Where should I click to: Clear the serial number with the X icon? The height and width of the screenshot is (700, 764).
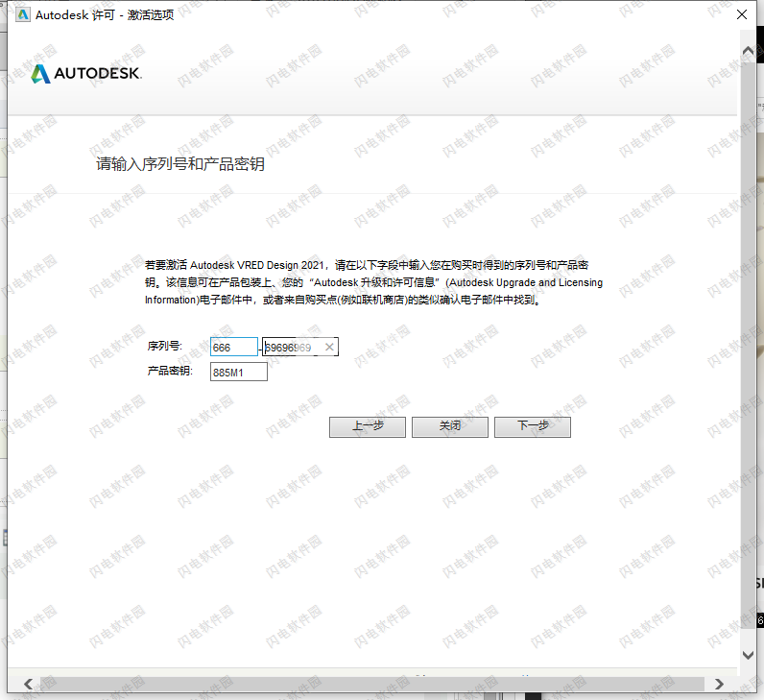pyautogui.click(x=329, y=347)
